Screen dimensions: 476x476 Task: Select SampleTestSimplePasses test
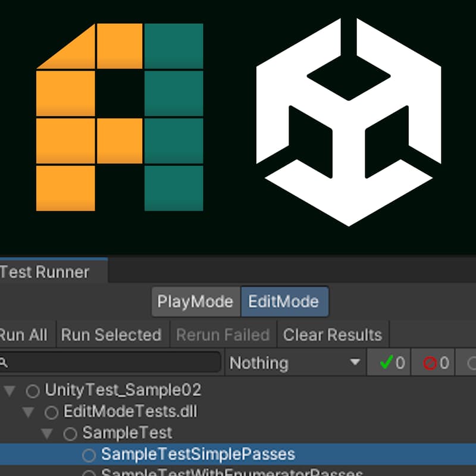pyautogui.click(x=238, y=454)
